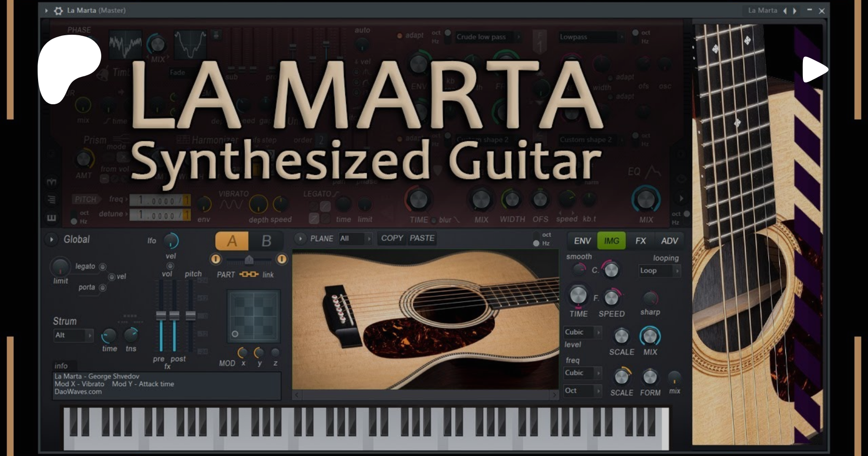The height and width of the screenshot is (456, 868).
Task: Click the A/B part mix fader
Action: [x=249, y=260]
